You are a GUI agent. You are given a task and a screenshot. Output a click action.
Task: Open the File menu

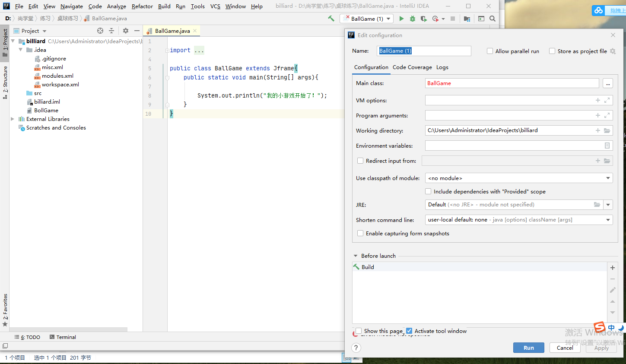(19, 6)
